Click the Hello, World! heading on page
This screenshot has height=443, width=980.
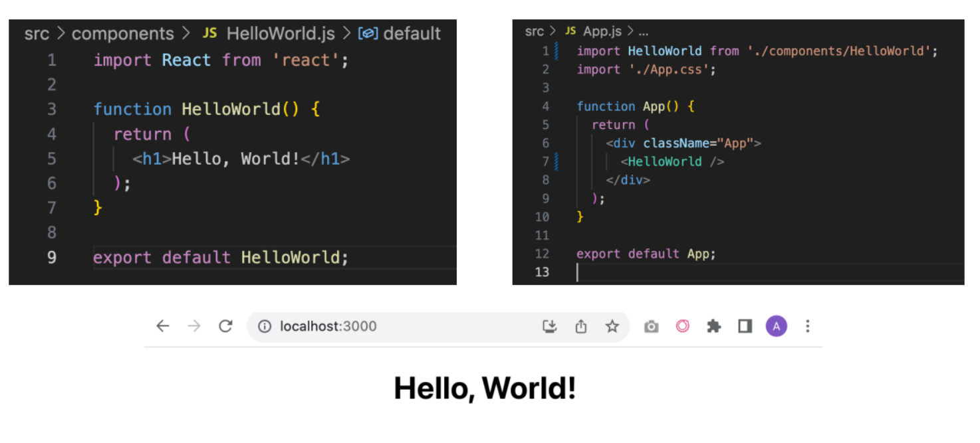click(x=485, y=388)
